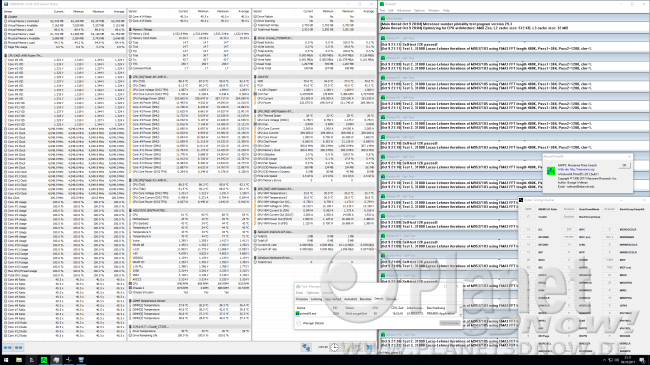Click the Main thread window icon in Prime95
This screenshot has width=650, height=365.
click(x=383, y=18)
